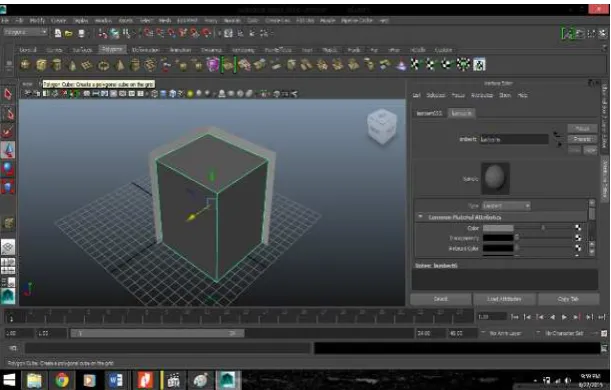
Task: Toggle Snap to points magnet
Action: coord(171,33)
